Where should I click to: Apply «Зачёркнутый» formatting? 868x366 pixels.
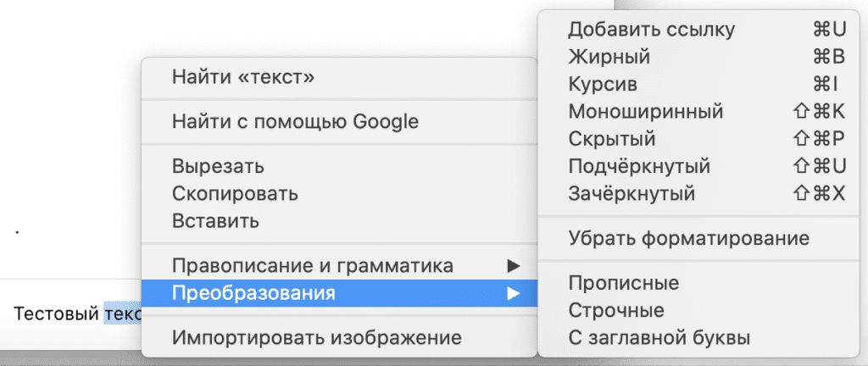632,193
